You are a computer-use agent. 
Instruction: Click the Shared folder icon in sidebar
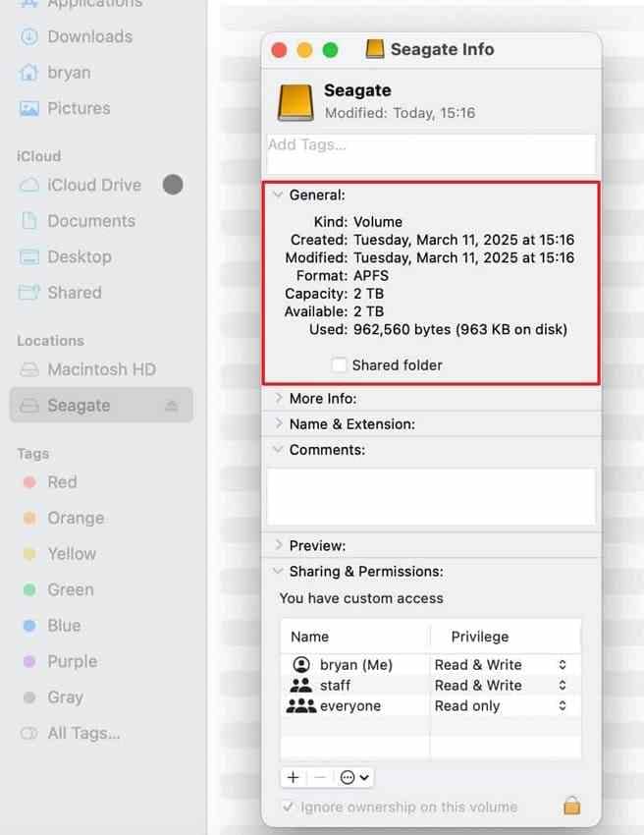(x=29, y=292)
